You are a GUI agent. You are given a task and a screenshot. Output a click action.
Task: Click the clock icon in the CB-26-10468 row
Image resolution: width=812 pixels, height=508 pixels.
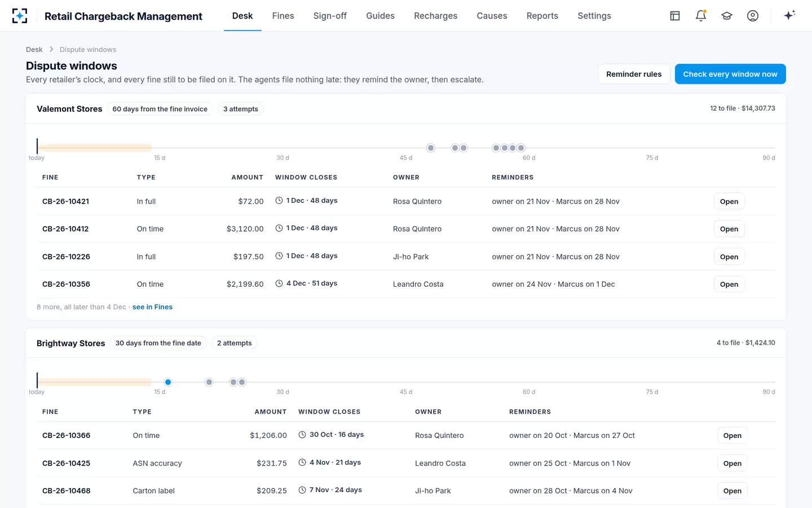pos(302,490)
